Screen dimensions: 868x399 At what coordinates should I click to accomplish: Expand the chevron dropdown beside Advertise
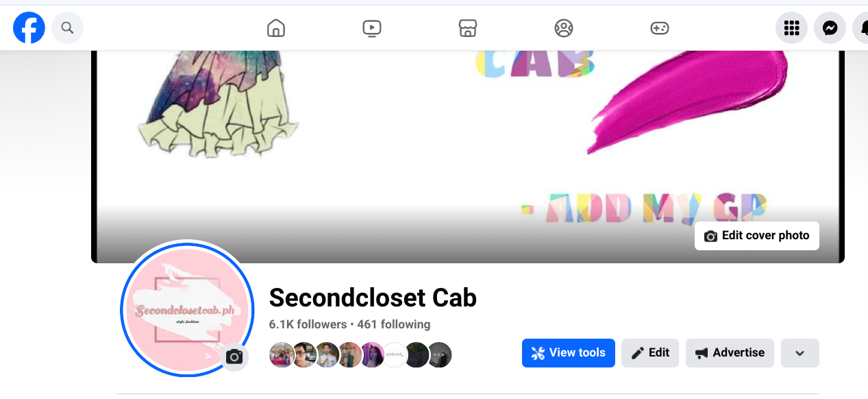pos(799,353)
